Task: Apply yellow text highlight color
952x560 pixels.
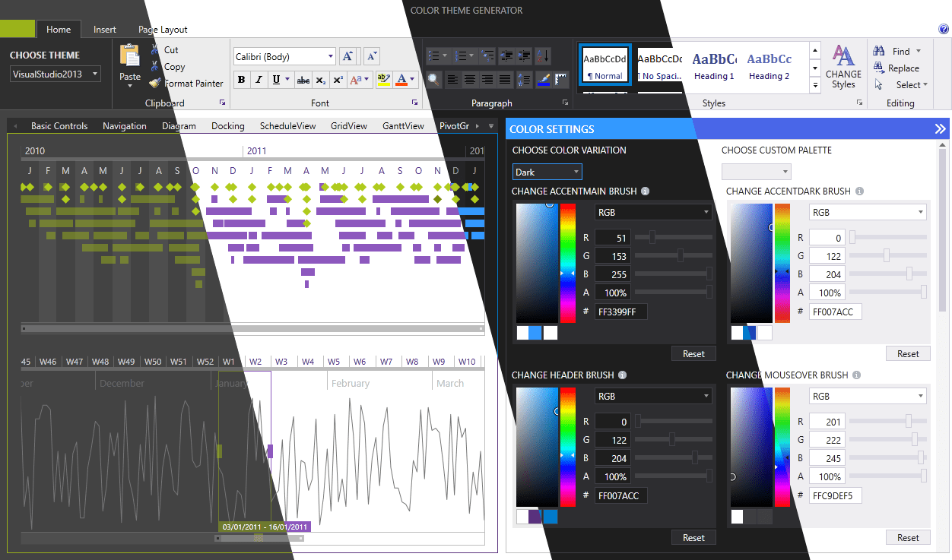Action: coord(383,79)
